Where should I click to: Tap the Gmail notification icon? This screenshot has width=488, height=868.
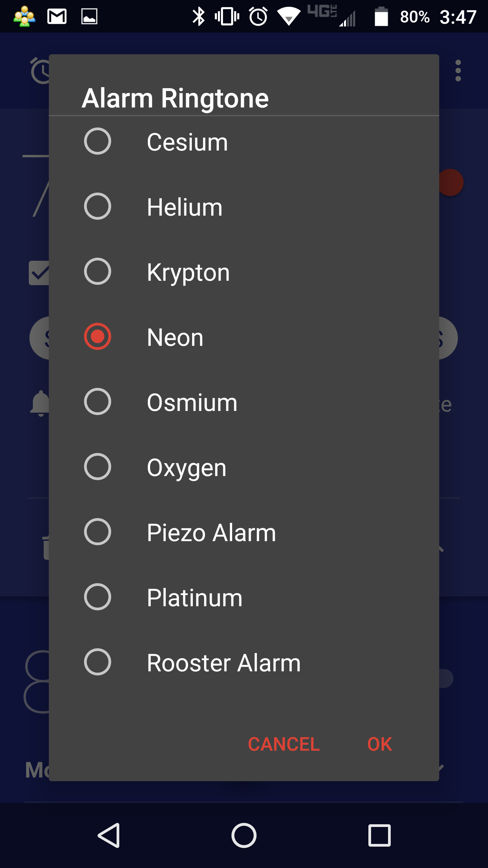[x=57, y=16]
